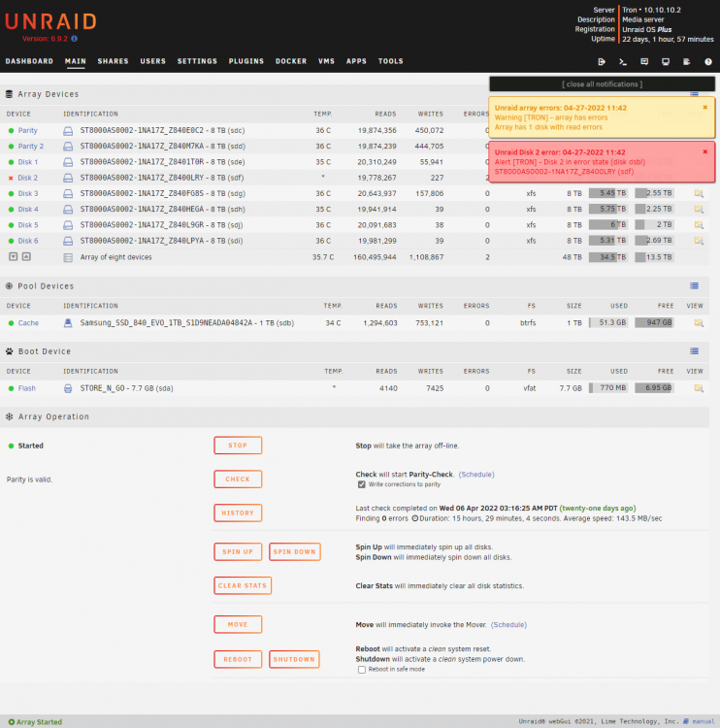Invoke the Mover with Move button
The height and width of the screenshot is (728, 720).
(238, 625)
